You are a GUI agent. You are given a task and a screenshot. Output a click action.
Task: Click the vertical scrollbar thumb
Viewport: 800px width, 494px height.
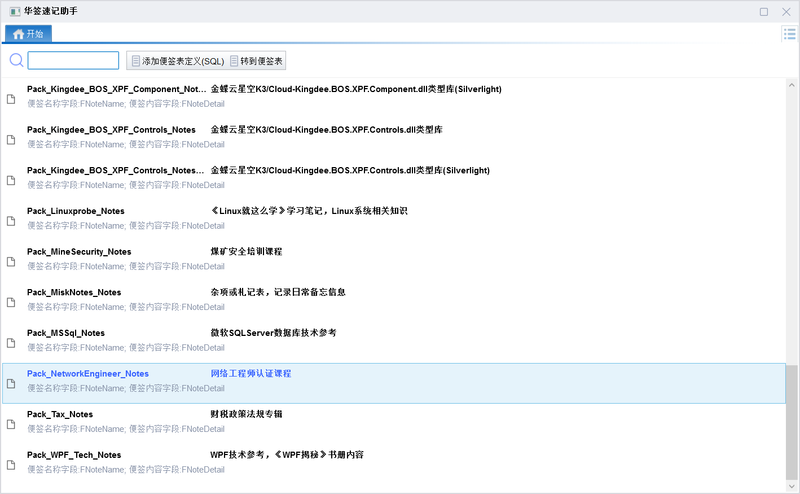791,423
